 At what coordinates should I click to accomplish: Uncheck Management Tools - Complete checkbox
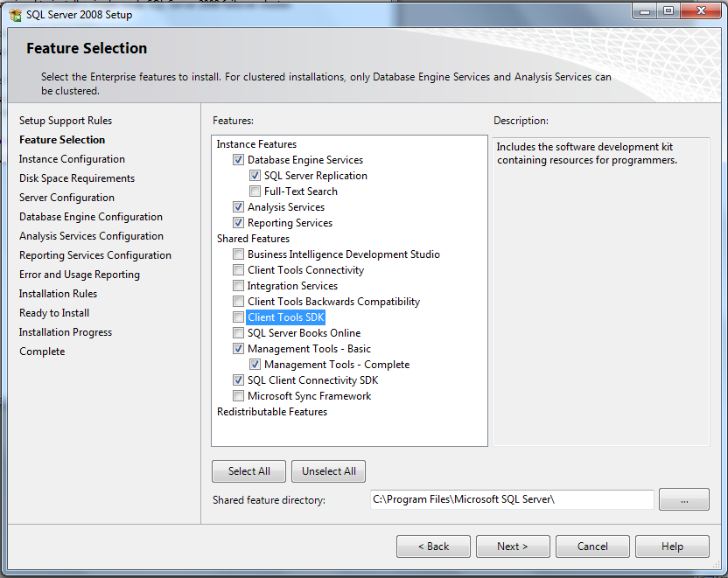tap(255, 366)
